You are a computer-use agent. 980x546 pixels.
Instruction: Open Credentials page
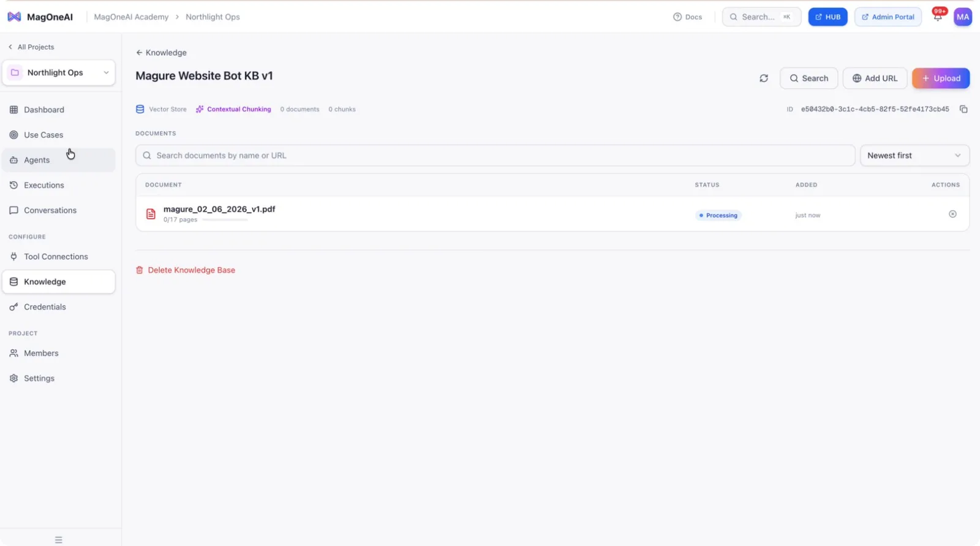point(59,307)
